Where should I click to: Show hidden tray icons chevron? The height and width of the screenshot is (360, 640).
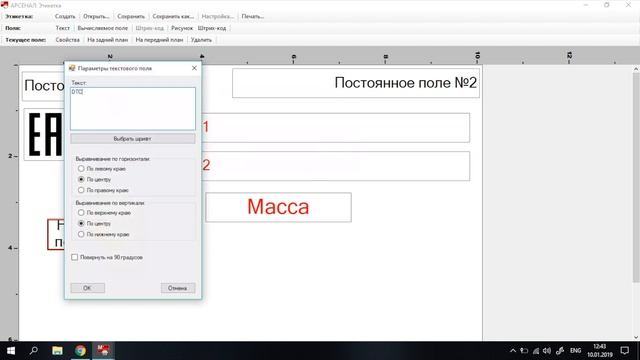[x=513, y=351]
